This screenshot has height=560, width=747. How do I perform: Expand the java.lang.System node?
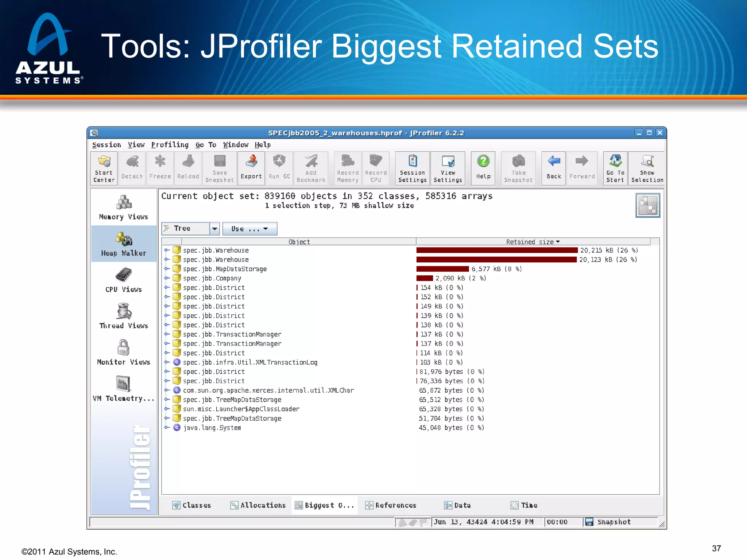[167, 428]
